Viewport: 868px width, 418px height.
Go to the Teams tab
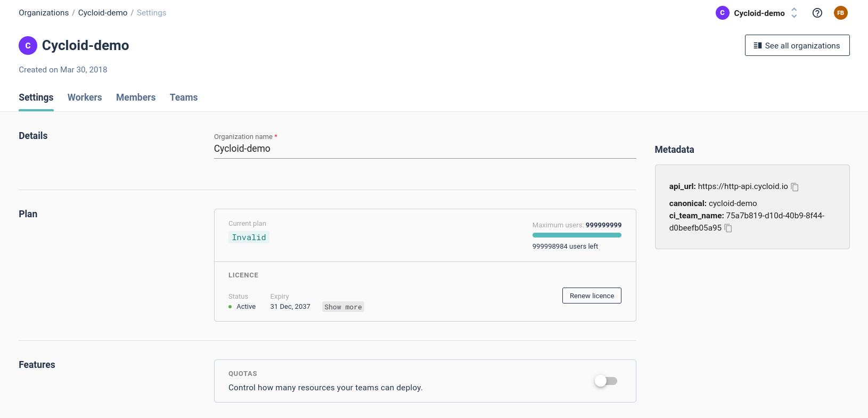pos(184,97)
